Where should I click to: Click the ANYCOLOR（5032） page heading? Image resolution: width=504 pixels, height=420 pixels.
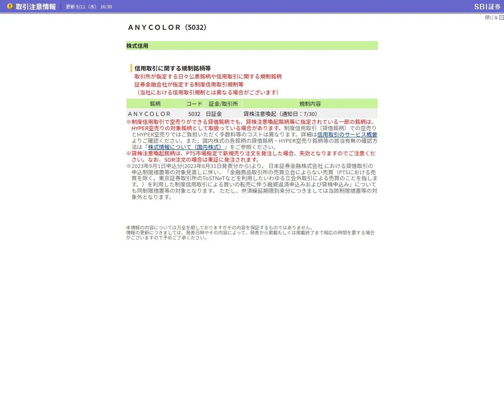click(x=167, y=27)
